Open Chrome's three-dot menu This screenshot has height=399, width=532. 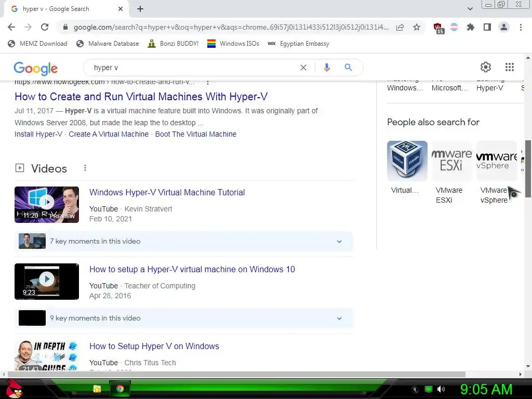pyautogui.click(x=521, y=27)
